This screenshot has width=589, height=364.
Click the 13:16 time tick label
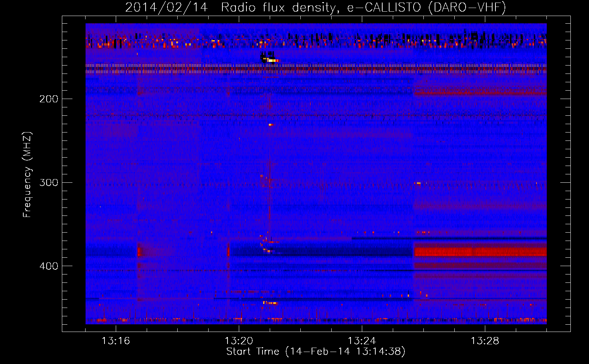pyautogui.click(x=116, y=341)
